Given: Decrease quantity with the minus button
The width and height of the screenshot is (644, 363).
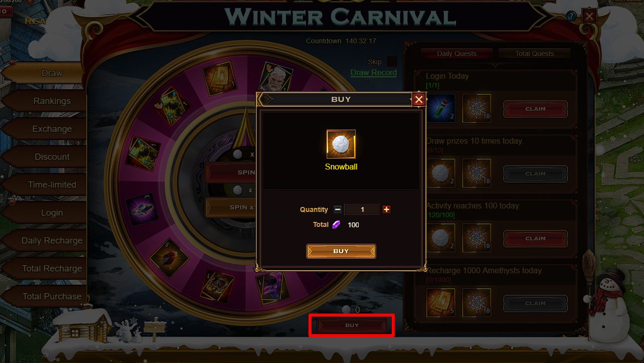Looking at the screenshot, I should pos(337,209).
